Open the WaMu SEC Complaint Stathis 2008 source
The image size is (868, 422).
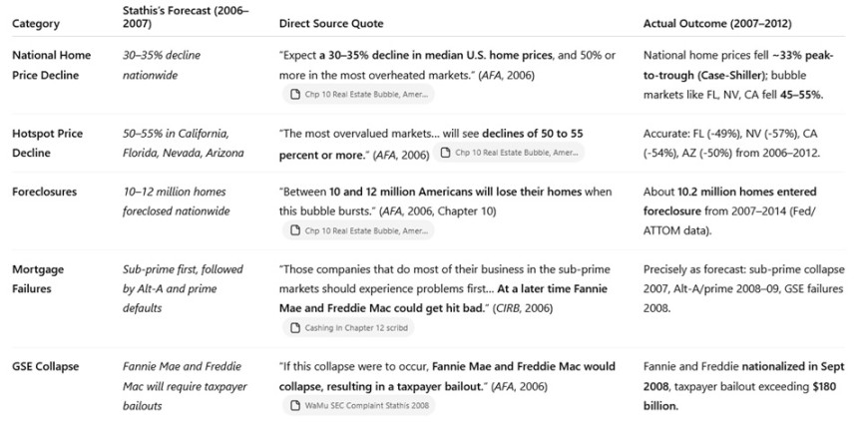pos(361,405)
